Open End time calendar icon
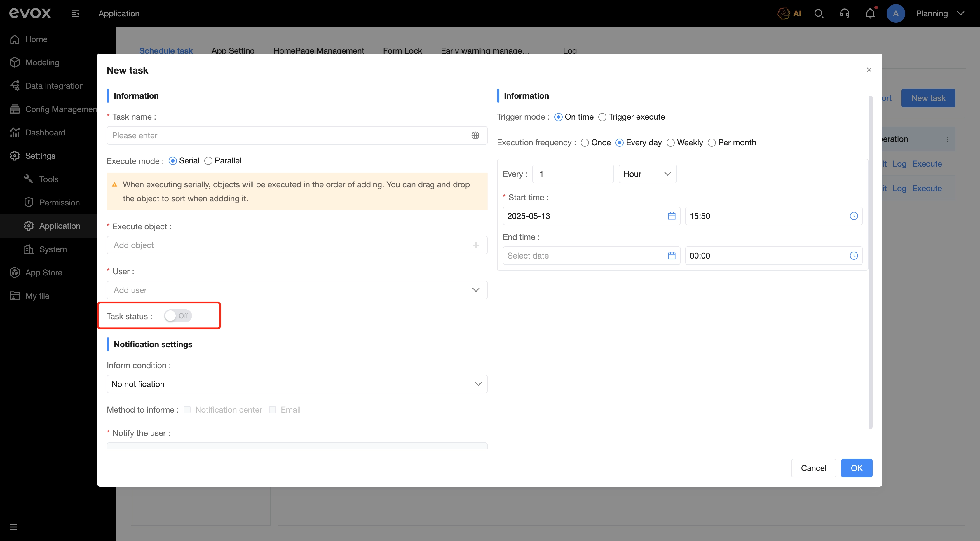Screen dimensions: 980x541 [x=672, y=256]
